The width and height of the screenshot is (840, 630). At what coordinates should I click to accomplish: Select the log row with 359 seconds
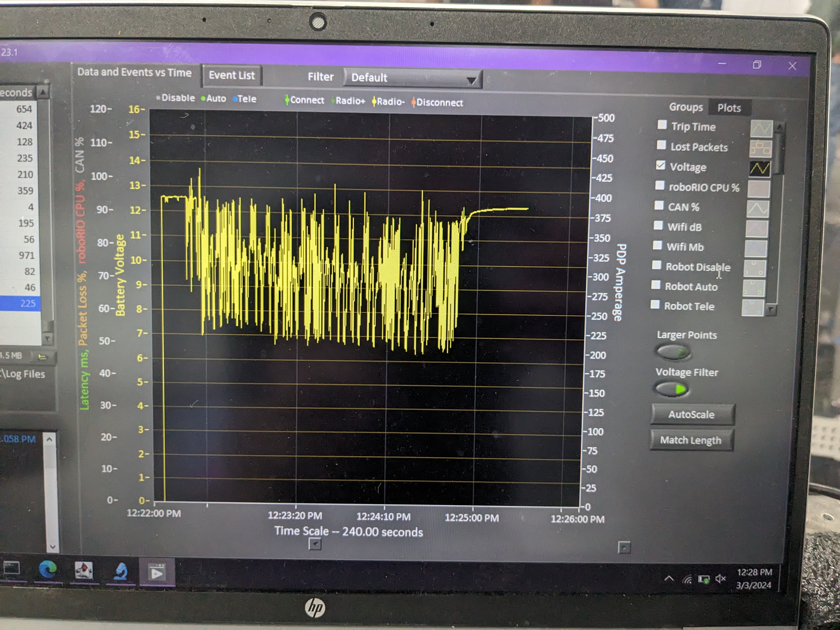click(x=19, y=191)
